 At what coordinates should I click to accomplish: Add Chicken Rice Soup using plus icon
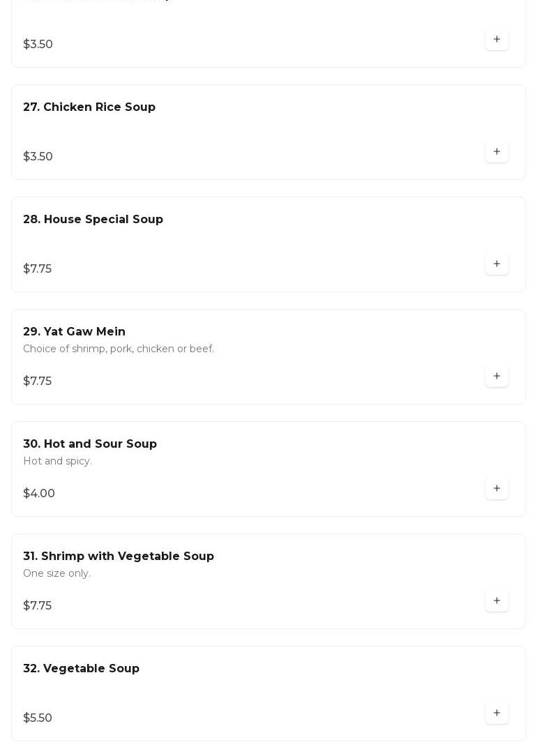point(497,152)
